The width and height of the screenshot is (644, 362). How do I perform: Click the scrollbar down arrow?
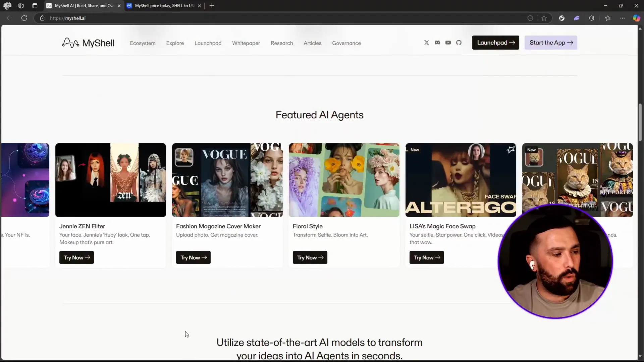640,356
